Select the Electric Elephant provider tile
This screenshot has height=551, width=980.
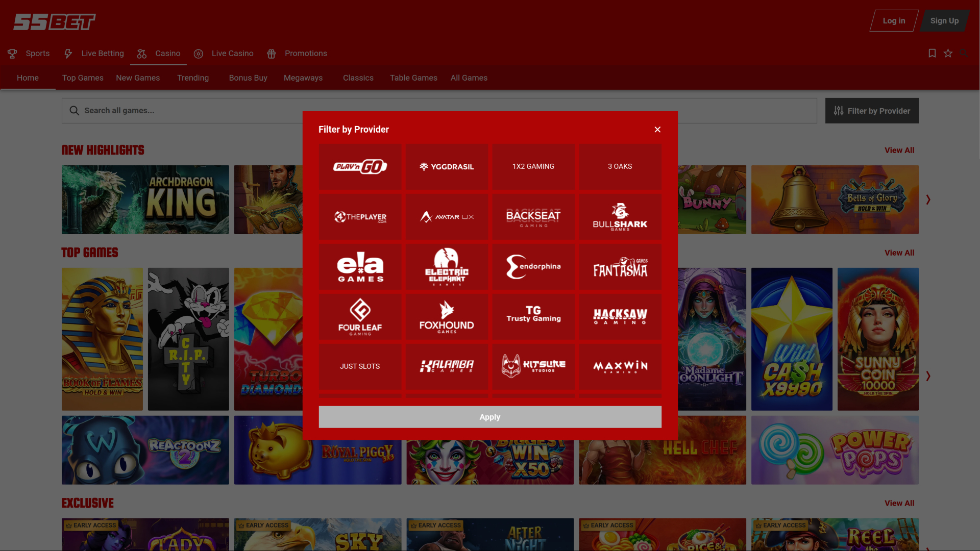pyautogui.click(x=447, y=266)
